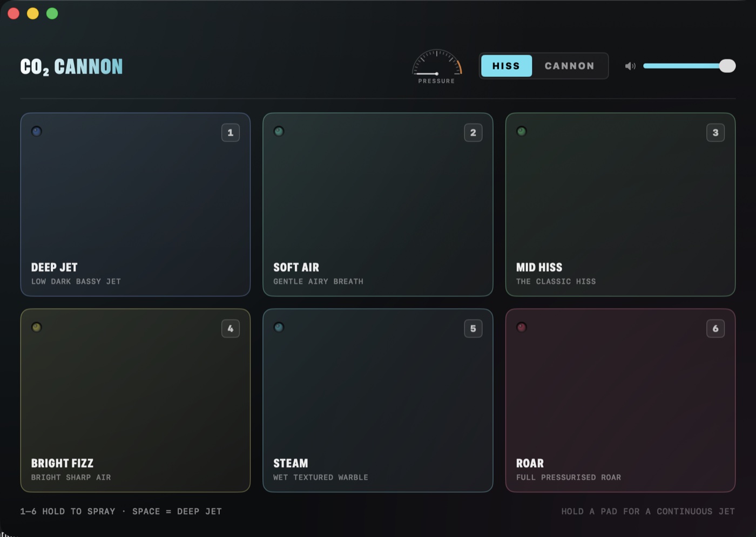The image size is (756, 537).
Task: Click the PRESSURE label
Action: tap(436, 81)
